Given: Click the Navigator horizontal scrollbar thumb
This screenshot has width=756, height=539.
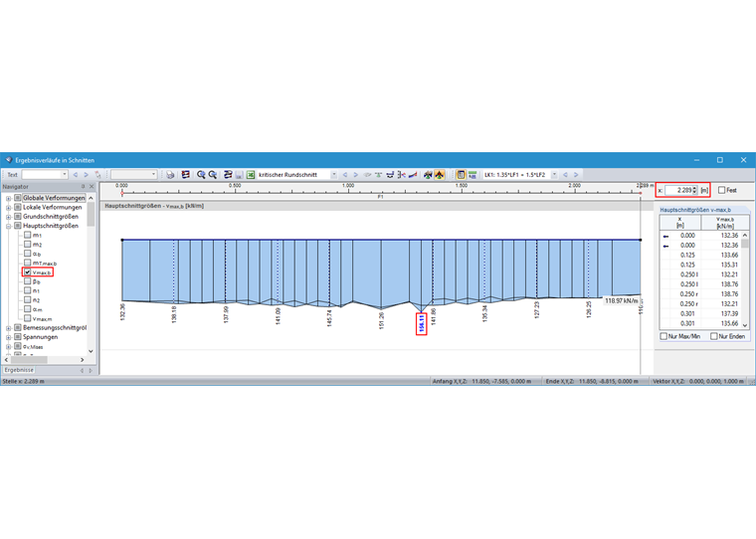Looking at the screenshot, I should (x=29, y=360).
